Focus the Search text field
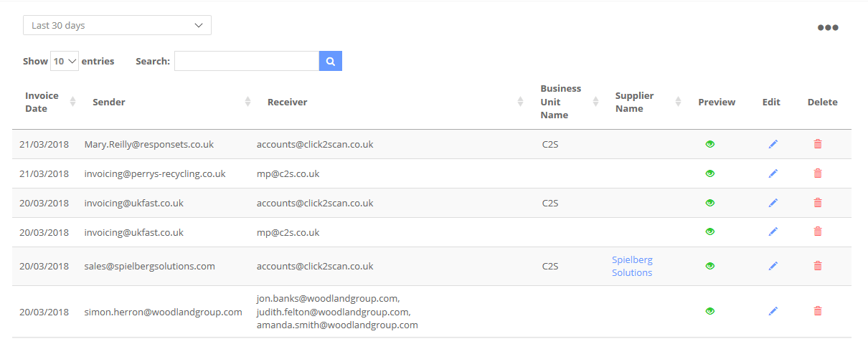The height and width of the screenshot is (339, 868). click(247, 61)
